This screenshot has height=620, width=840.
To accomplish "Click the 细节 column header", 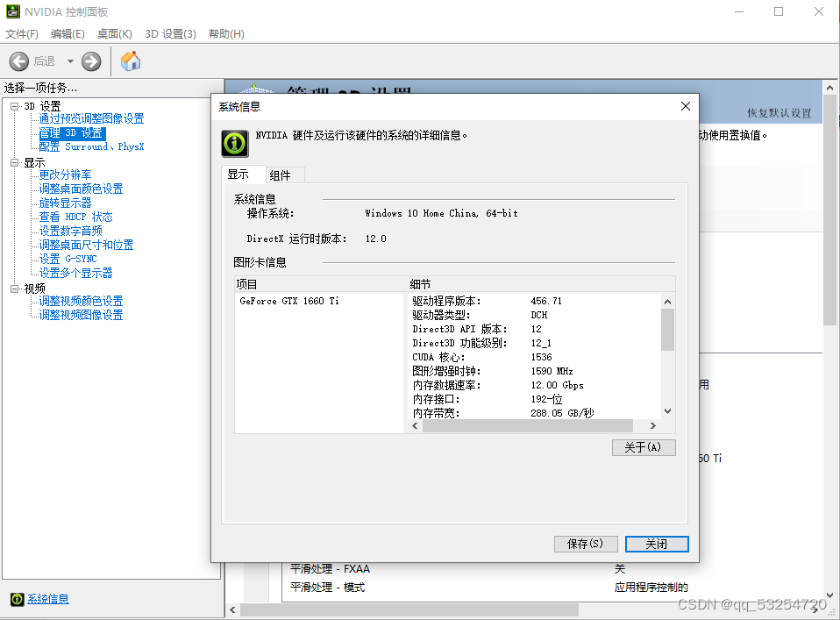I will [541, 284].
